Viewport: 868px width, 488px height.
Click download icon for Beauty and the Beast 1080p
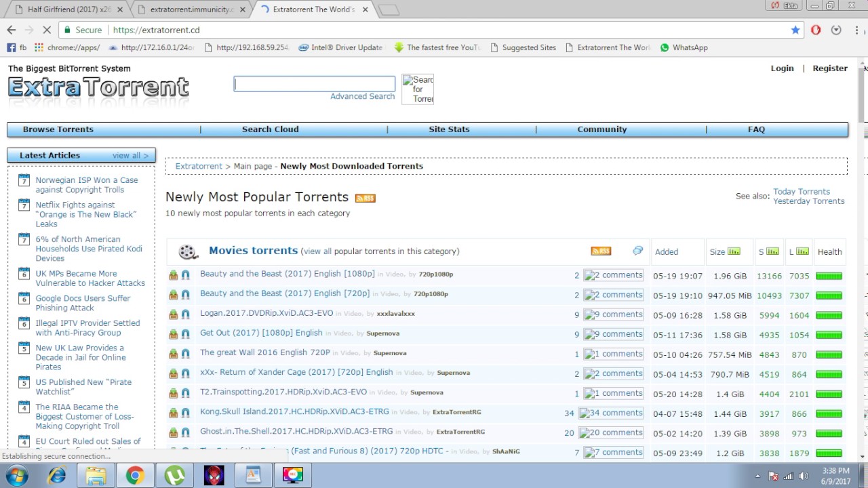point(174,275)
